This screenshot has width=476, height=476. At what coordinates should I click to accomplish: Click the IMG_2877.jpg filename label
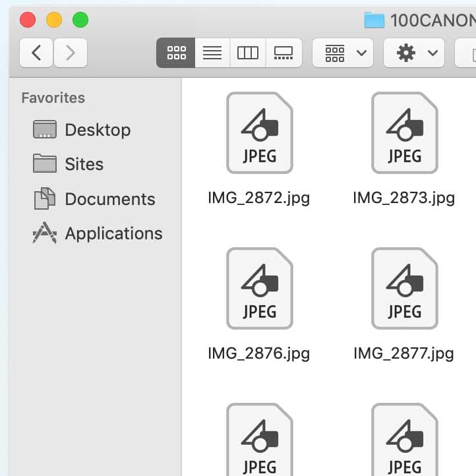click(x=404, y=354)
